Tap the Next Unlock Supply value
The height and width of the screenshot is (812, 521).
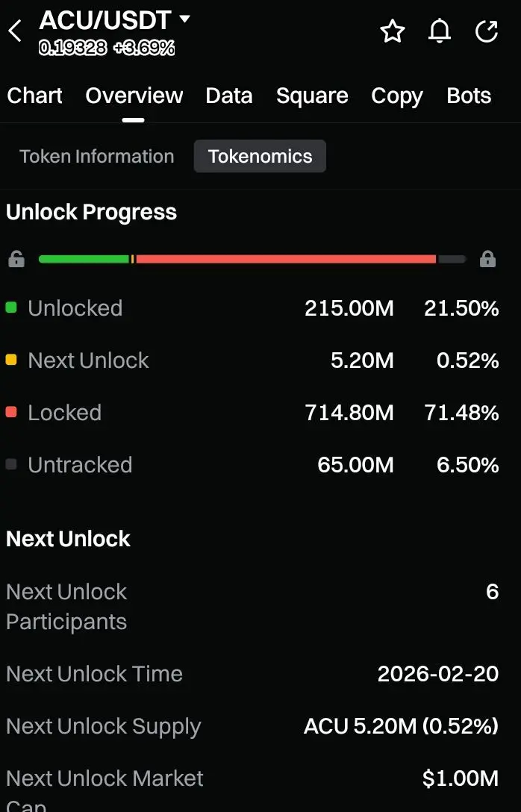401,726
